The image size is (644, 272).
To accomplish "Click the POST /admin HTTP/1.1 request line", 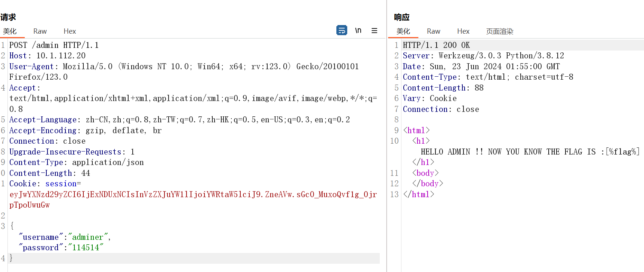I will tap(54, 45).
